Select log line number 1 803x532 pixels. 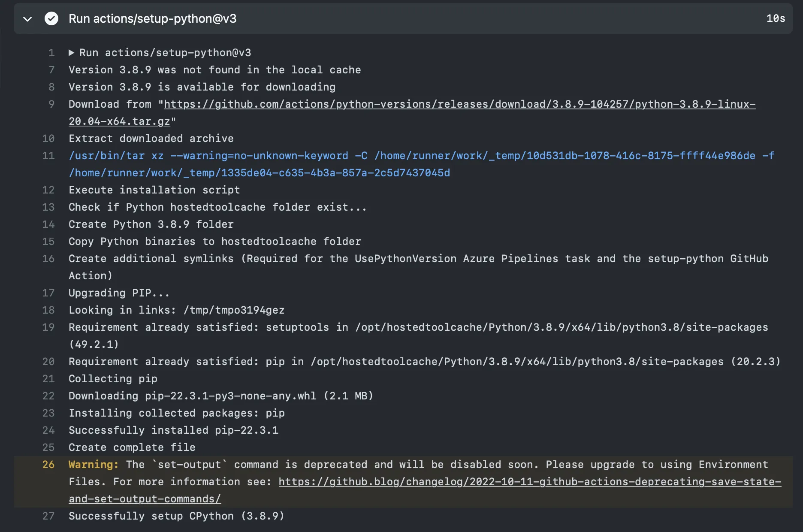point(51,53)
